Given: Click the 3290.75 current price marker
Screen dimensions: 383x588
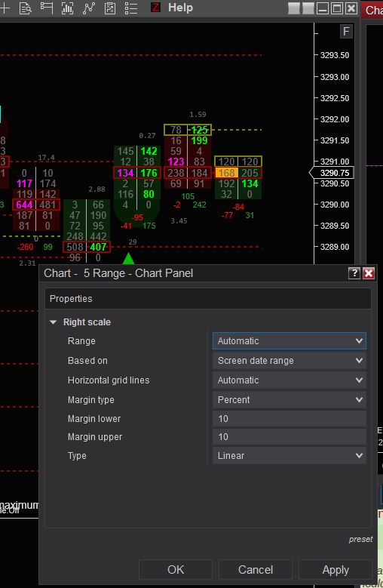Looking at the screenshot, I should coord(331,173).
